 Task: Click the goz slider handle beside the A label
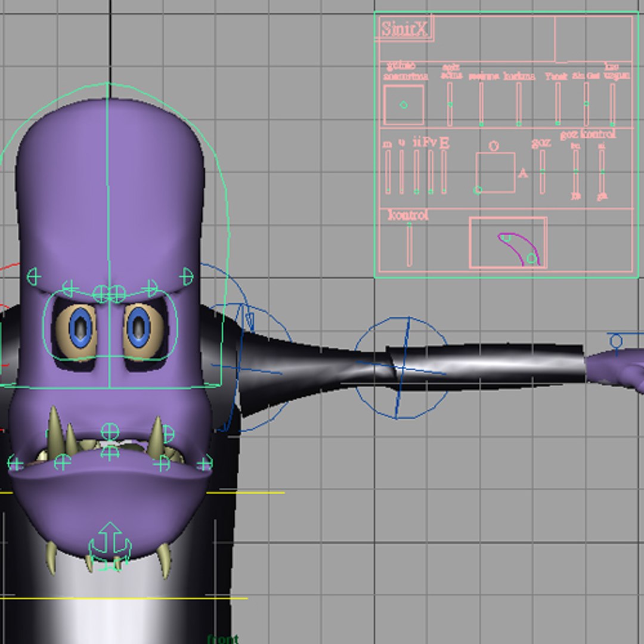543,170
